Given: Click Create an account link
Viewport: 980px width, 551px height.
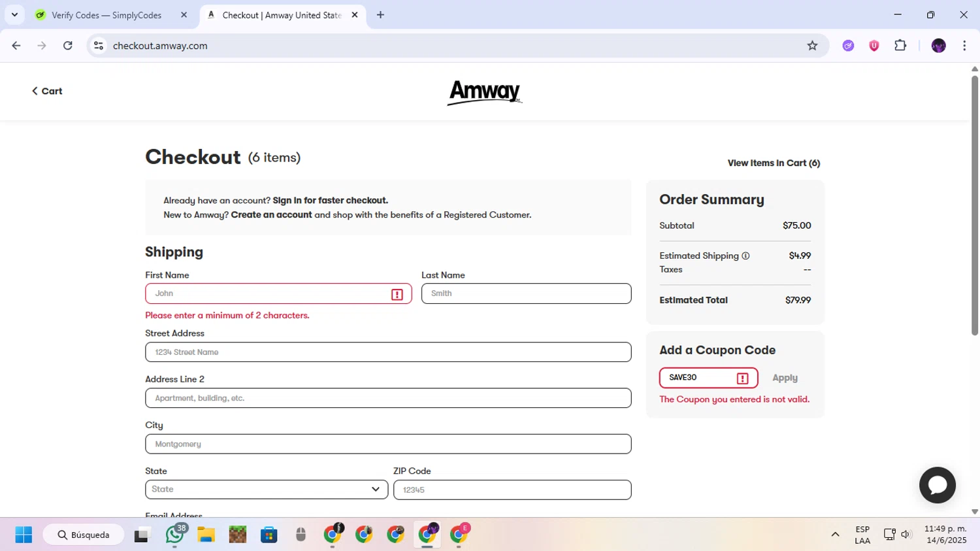Looking at the screenshot, I should (271, 214).
